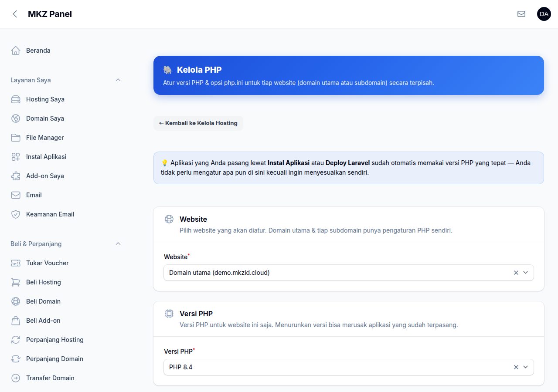Open Add-on Saya menu item
This screenshot has height=392, width=558.
[66, 176]
